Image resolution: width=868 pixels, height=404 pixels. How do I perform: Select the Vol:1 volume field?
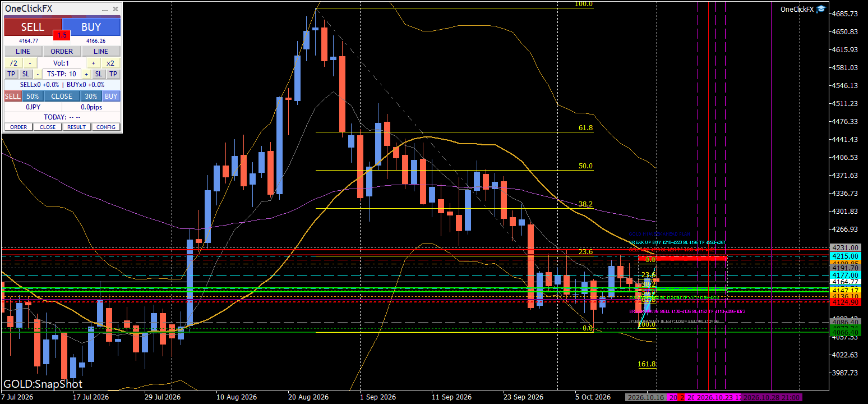click(x=61, y=63)
